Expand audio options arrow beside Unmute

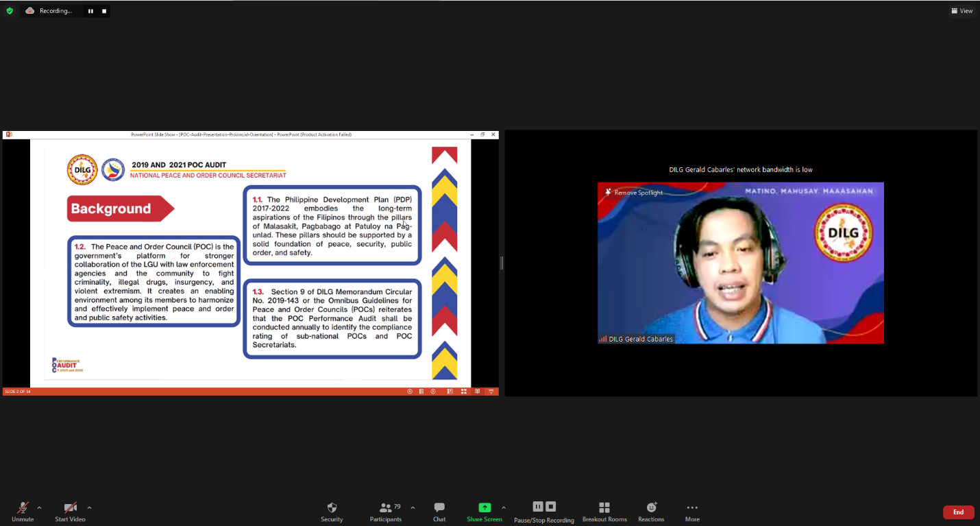(39, 508)
